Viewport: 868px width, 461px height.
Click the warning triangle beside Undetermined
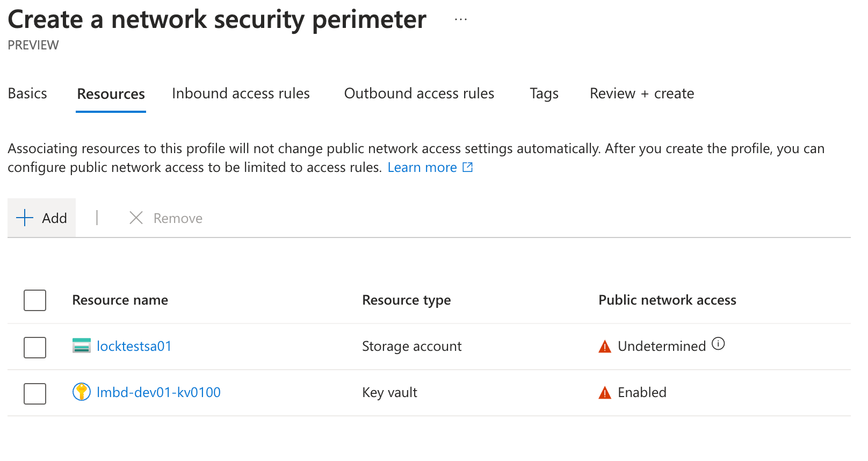click(605, 347)
